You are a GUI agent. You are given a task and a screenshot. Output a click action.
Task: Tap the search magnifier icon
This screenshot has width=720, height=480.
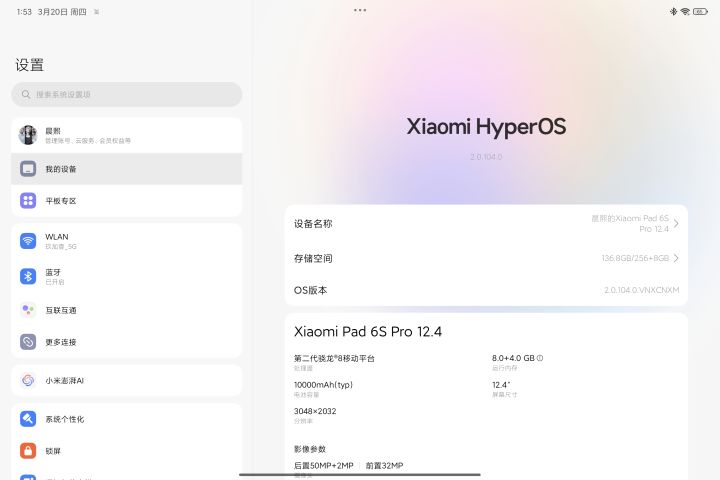point(26,94)
